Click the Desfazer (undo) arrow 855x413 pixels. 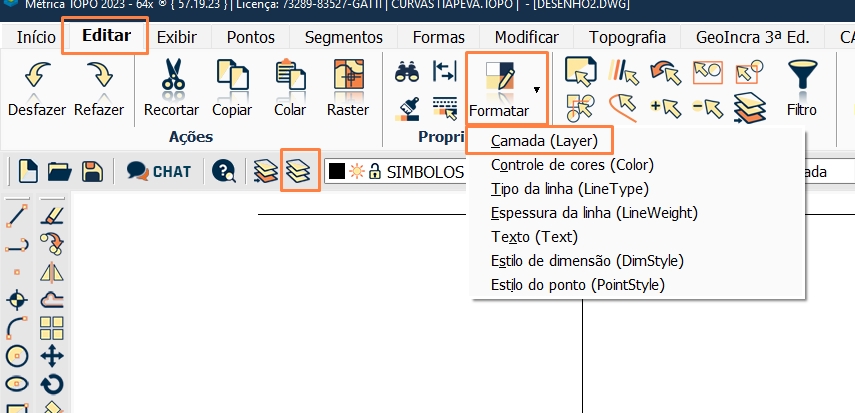37,75
